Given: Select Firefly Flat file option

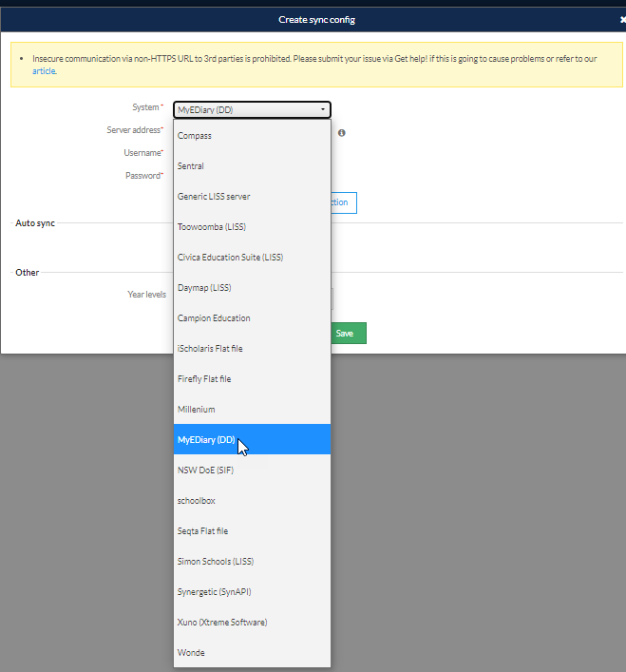Looking at the screenshot, I should point(252,379).
